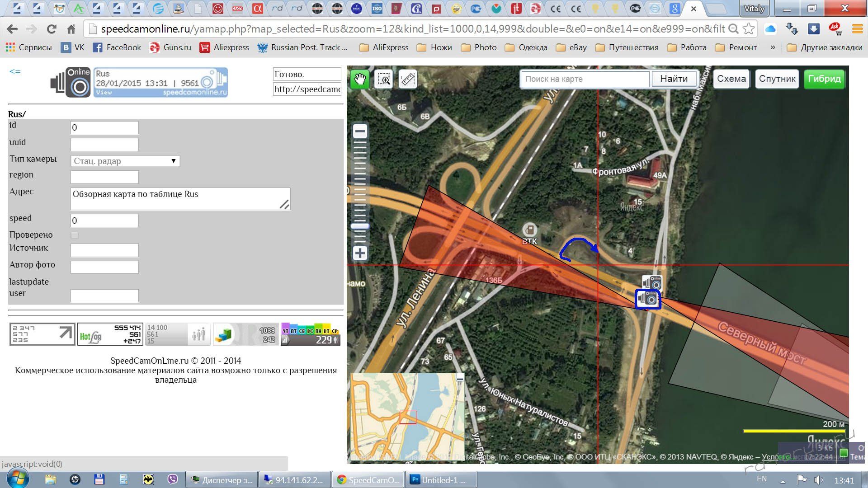Screen dimensions: 868x488
Task: Click the upper speed camera marker on map
Action: tap(652, 283)
